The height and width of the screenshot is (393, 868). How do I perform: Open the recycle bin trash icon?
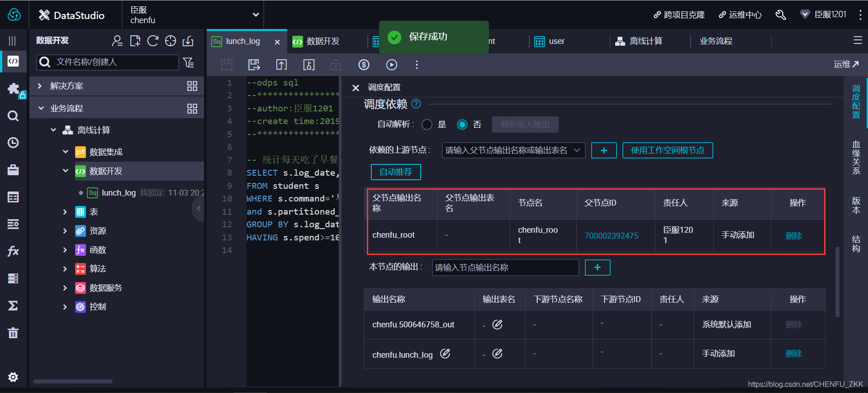pyautogui.click(x=13, y=333)
